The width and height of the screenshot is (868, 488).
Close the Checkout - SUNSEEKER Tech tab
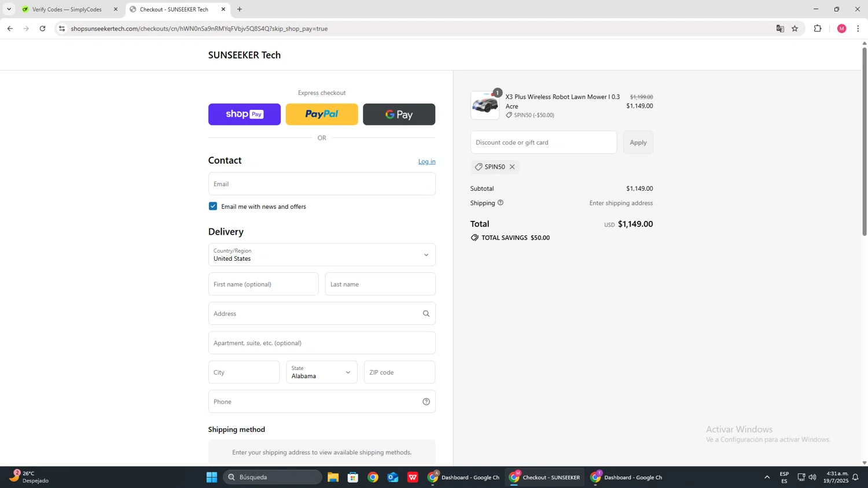pos(223,9)
